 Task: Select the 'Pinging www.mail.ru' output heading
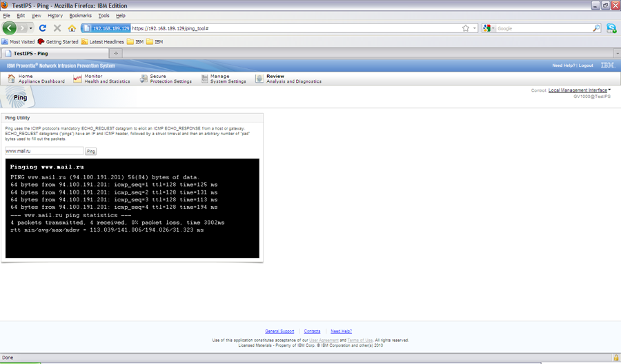coord(47,167)
